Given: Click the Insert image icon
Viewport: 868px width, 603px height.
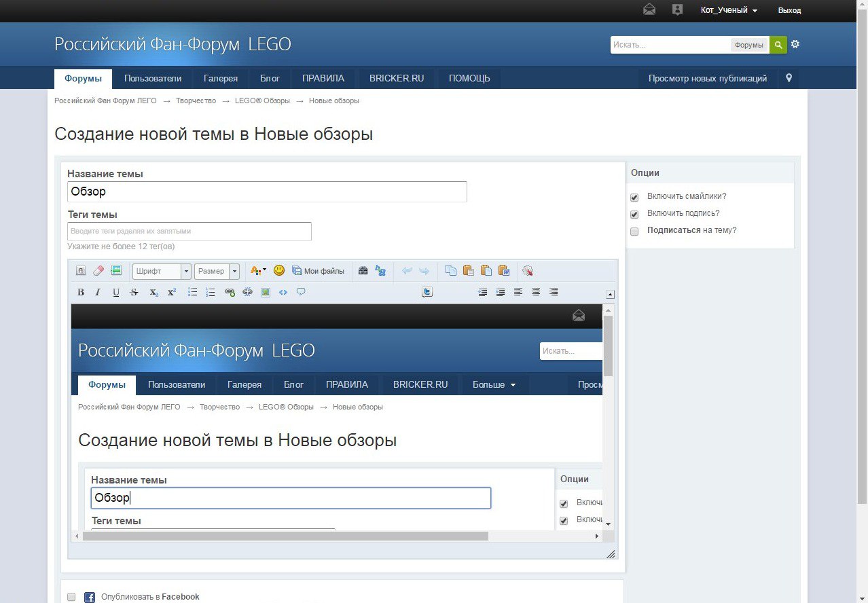Looking at the screenshot, I should (x=266, y=292).
